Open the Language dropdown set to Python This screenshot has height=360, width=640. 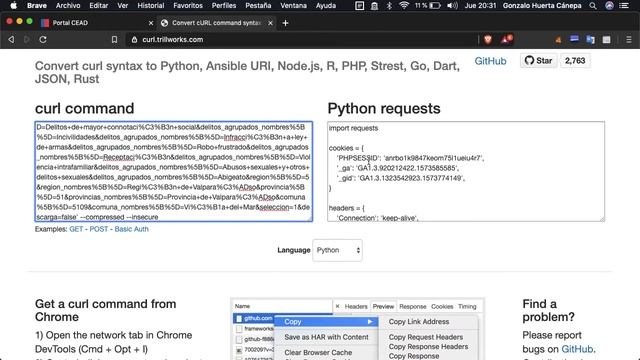[338, 250]
